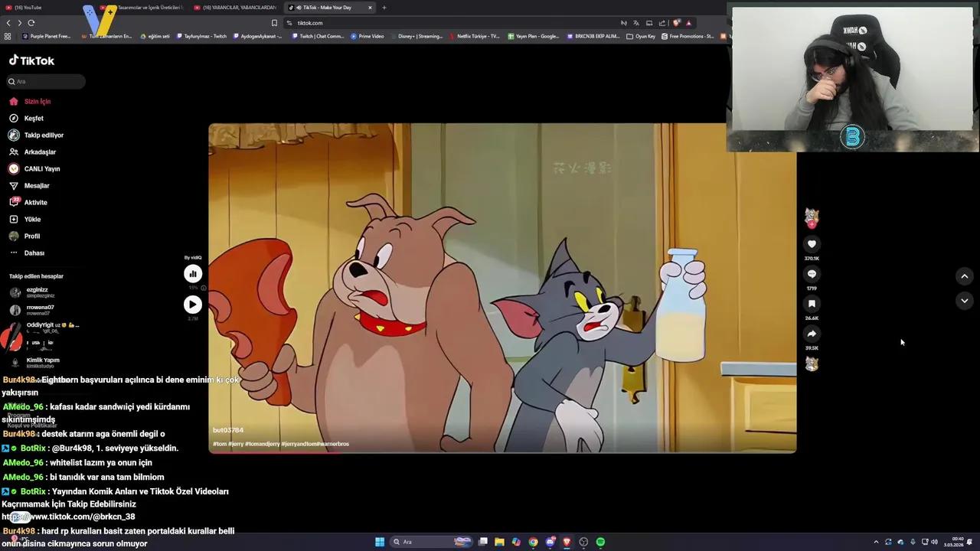Viewport: 980px width, 551px height.
Task: Open the video comments
Action: [812, 274]
